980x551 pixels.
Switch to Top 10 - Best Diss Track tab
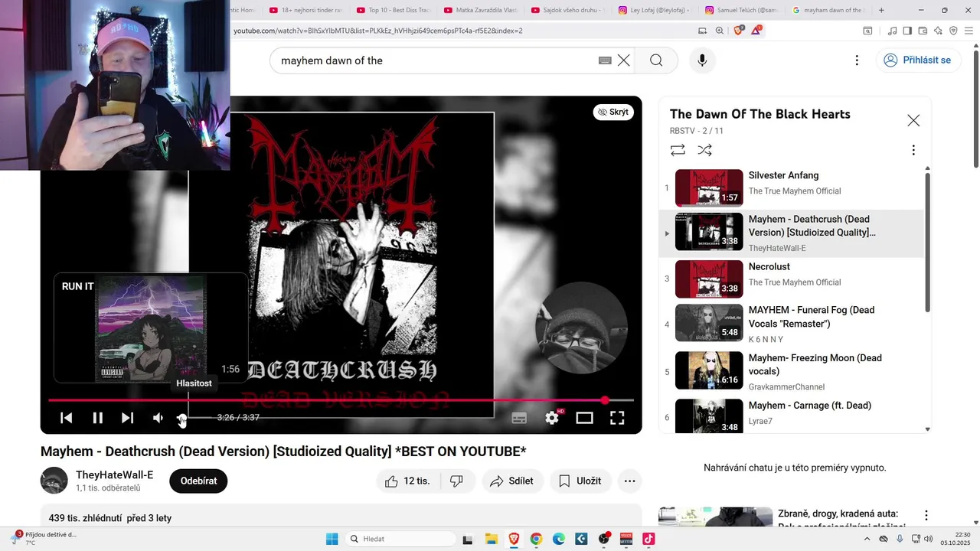tap(393, 10)
